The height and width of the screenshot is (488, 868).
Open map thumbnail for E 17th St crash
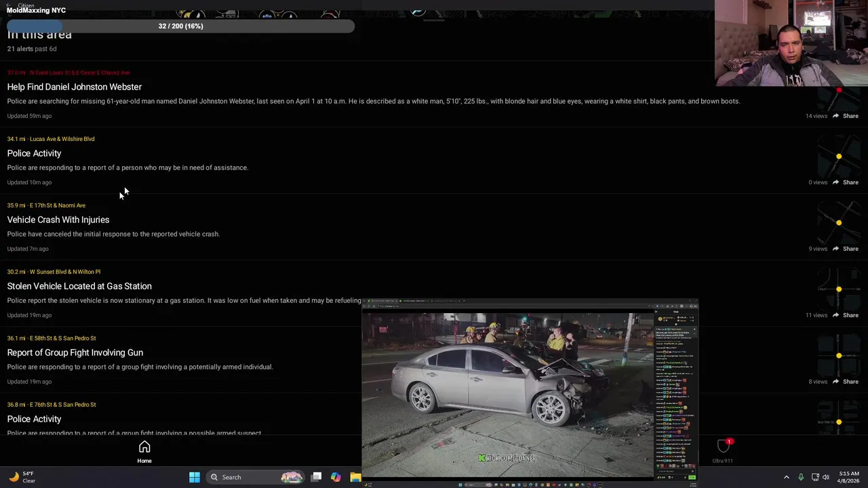click(839, 223)
